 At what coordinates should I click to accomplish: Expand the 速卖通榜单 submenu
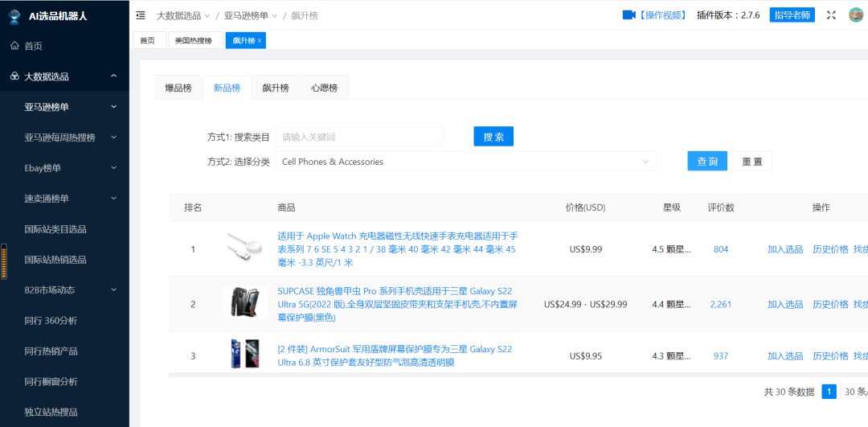113,198
